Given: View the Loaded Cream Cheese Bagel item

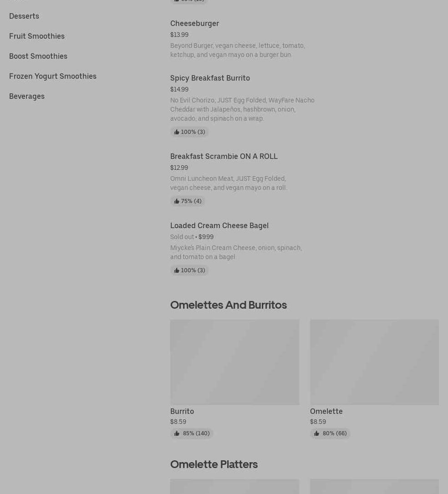Looking at the screenshot, I should (219, 225).
